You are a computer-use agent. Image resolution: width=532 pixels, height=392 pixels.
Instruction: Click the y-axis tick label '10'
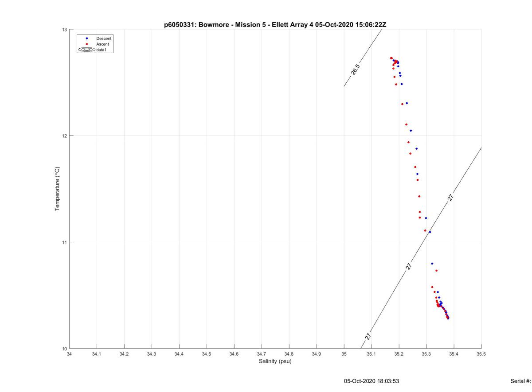(64, 349)
